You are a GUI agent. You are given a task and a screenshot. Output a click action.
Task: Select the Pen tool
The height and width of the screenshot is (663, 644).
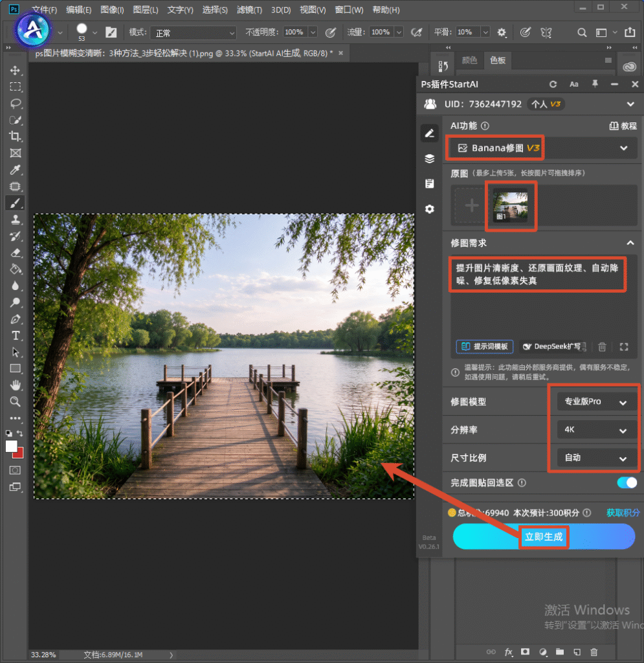(x=16, y=319)
